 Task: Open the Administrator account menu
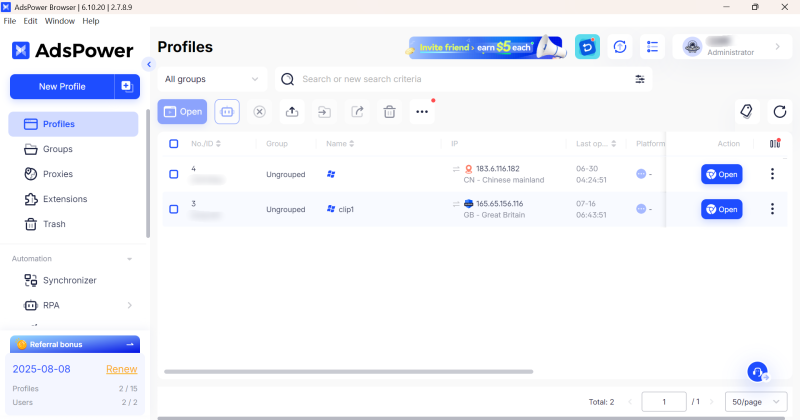tap(732, 47)
